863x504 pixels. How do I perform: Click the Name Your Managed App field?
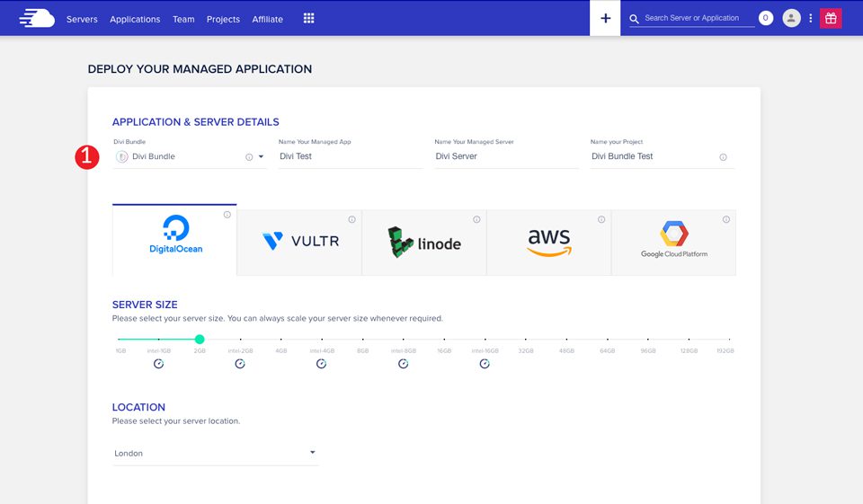[349, 156]
